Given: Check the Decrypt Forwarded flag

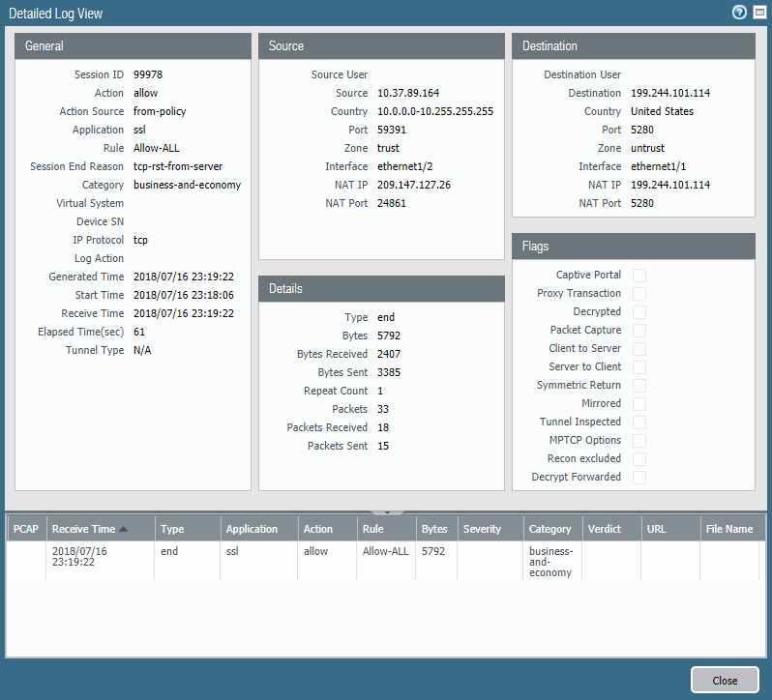Looking at the screenshot, I should pos(639,478).
